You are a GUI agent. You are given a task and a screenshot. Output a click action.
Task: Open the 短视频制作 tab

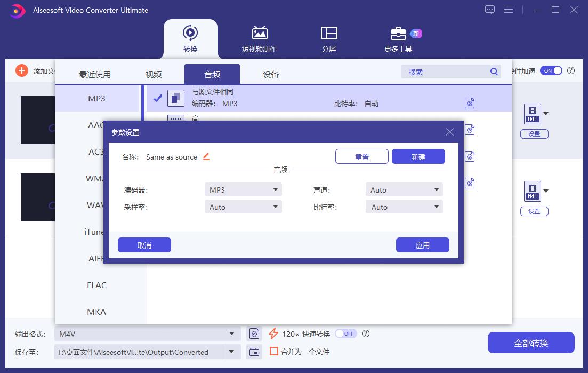click(260, 38)
